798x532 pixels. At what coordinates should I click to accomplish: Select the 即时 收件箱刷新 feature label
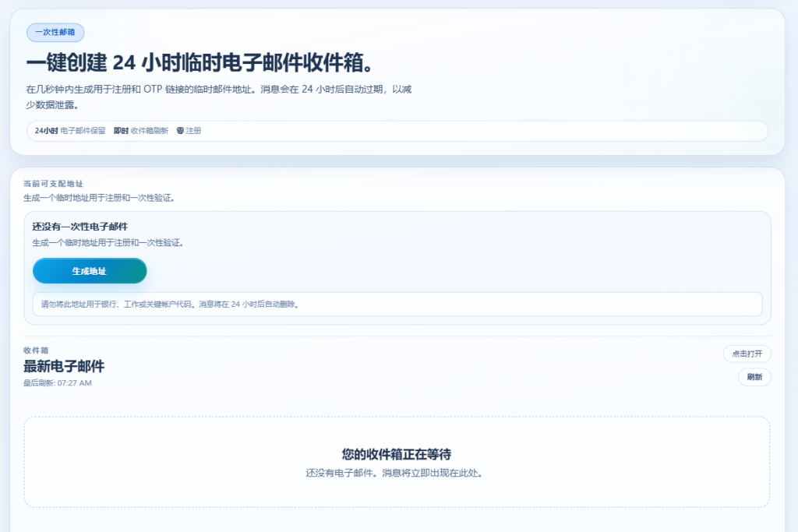140,131
